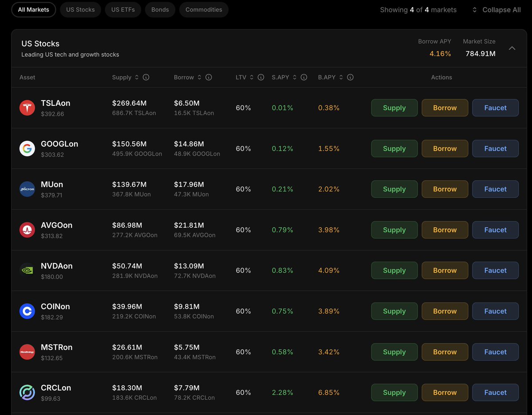
Task: Supply MSTRon asset
Action: [394, 352]
